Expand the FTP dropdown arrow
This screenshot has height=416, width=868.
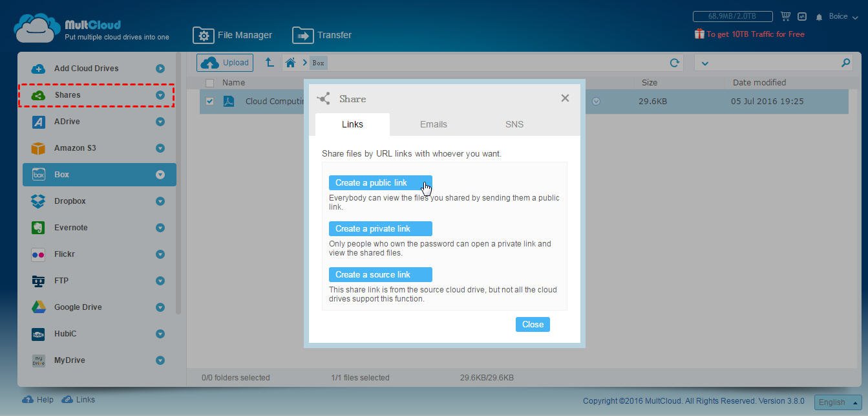160,281
